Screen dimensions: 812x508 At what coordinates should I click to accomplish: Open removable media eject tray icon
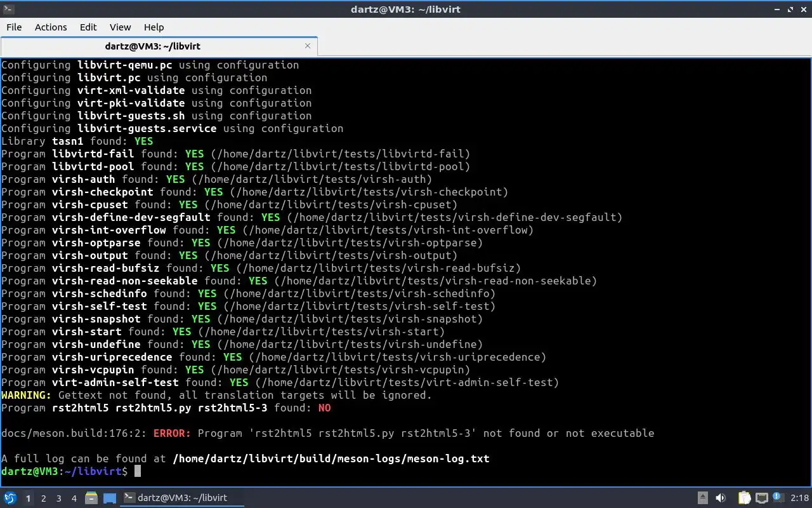point(703,498)
